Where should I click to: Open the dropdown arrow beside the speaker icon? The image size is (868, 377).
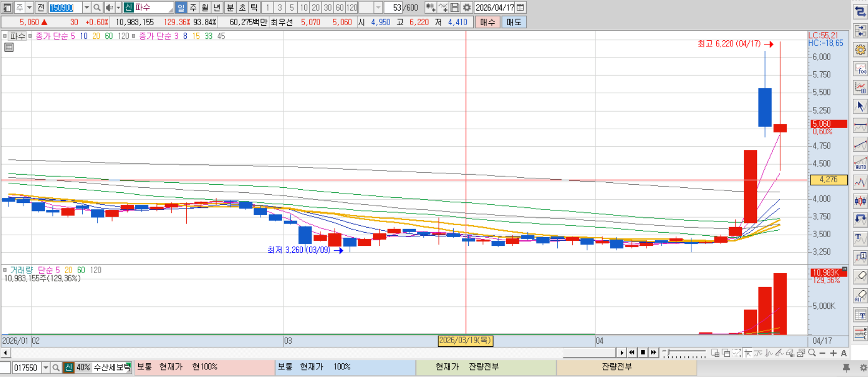[119, 8]
